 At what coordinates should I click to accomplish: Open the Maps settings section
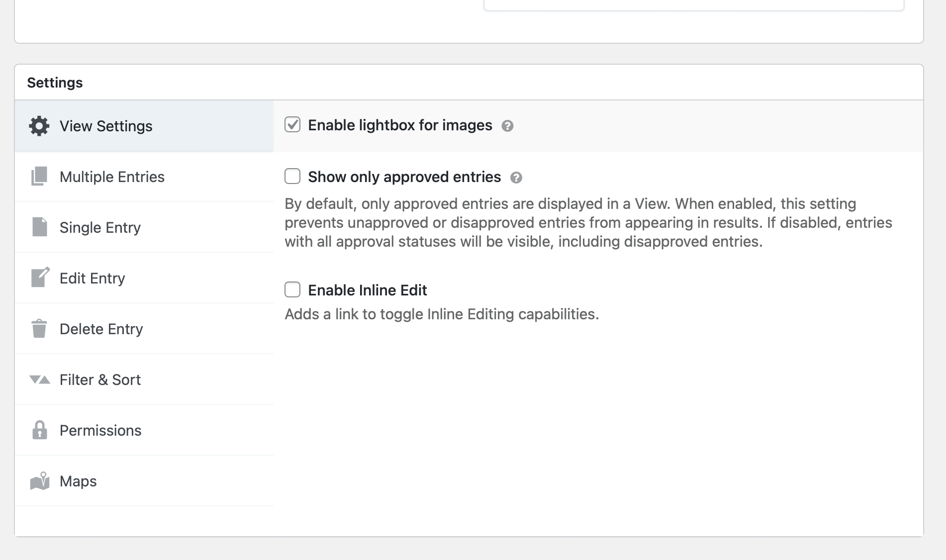point(78,481)
